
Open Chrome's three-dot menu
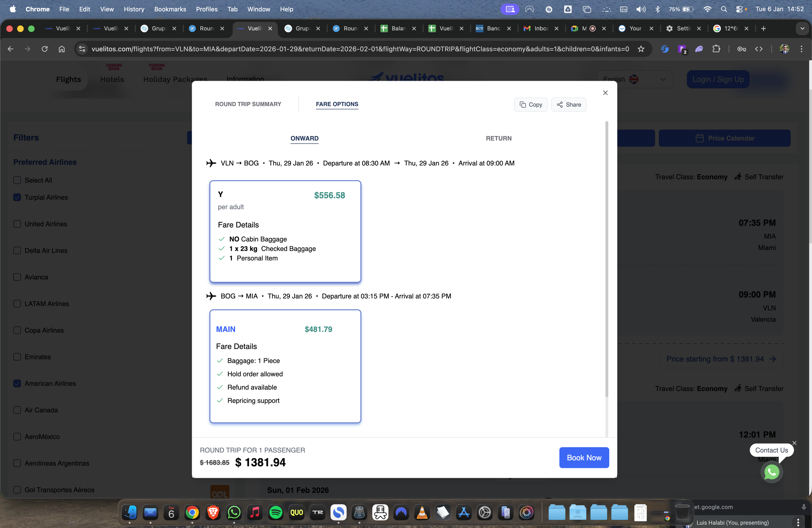point(801,49)
